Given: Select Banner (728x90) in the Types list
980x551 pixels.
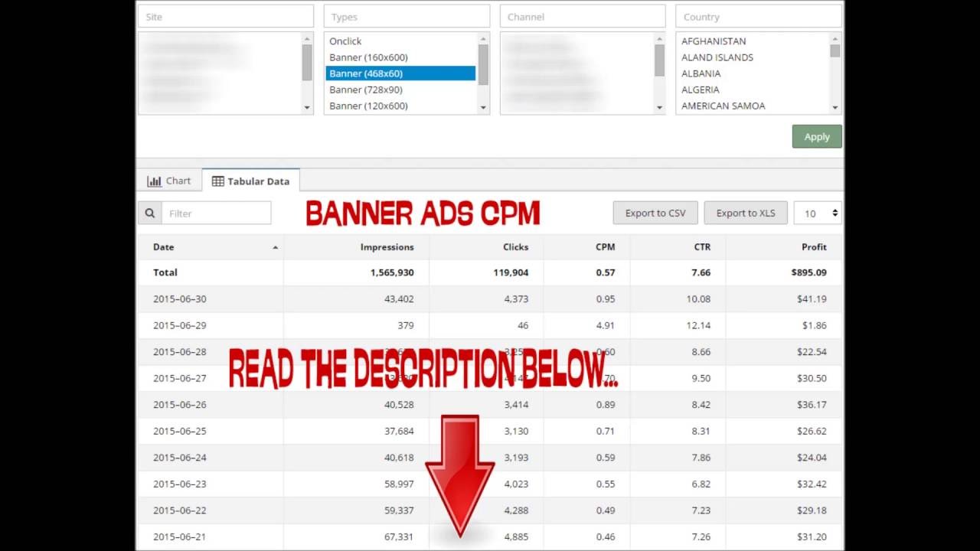Looking at the screenshot, I should tap(365, 90).
